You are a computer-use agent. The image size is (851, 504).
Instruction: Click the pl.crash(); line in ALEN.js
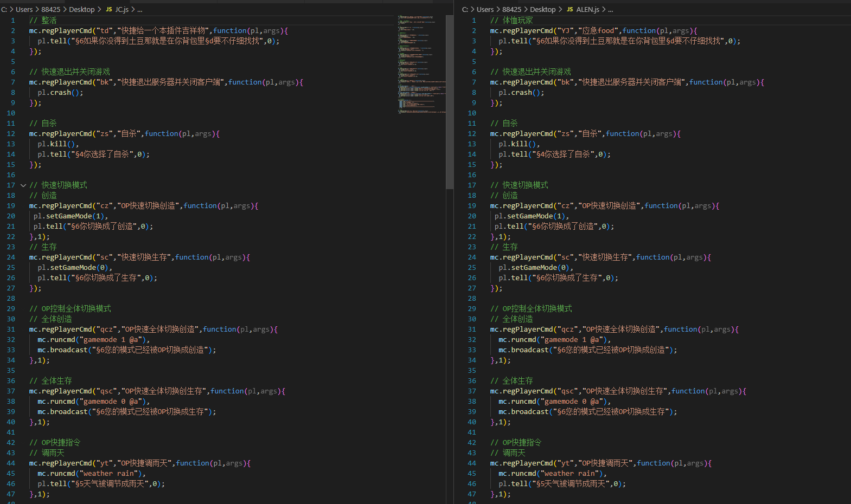click(521, 93)
